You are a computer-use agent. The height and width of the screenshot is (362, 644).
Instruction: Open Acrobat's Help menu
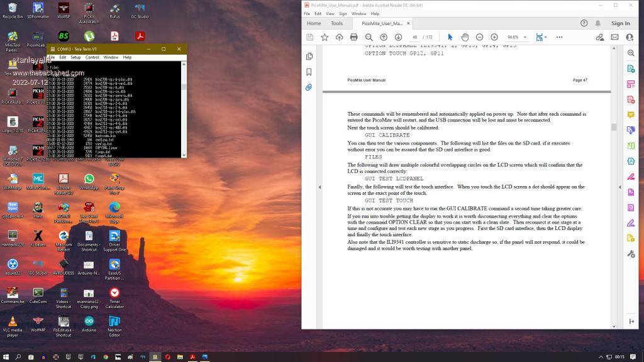click(x=375, y=13)
